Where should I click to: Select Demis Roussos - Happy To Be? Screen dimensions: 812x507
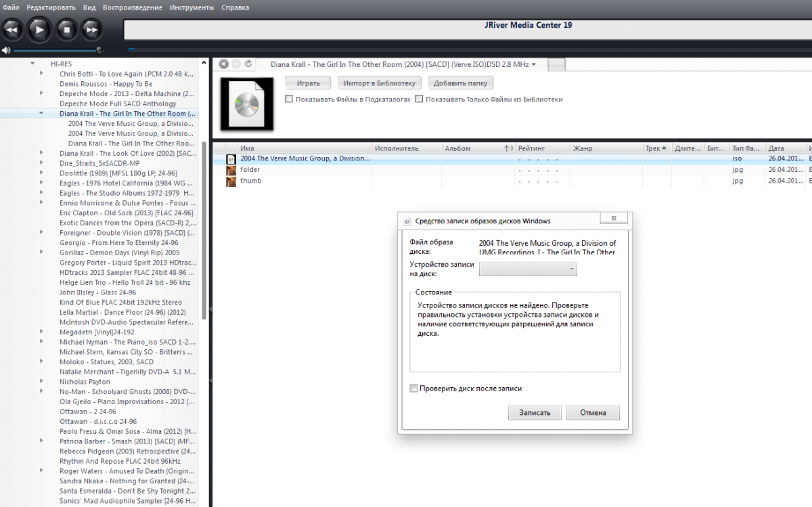coord(106,84)
